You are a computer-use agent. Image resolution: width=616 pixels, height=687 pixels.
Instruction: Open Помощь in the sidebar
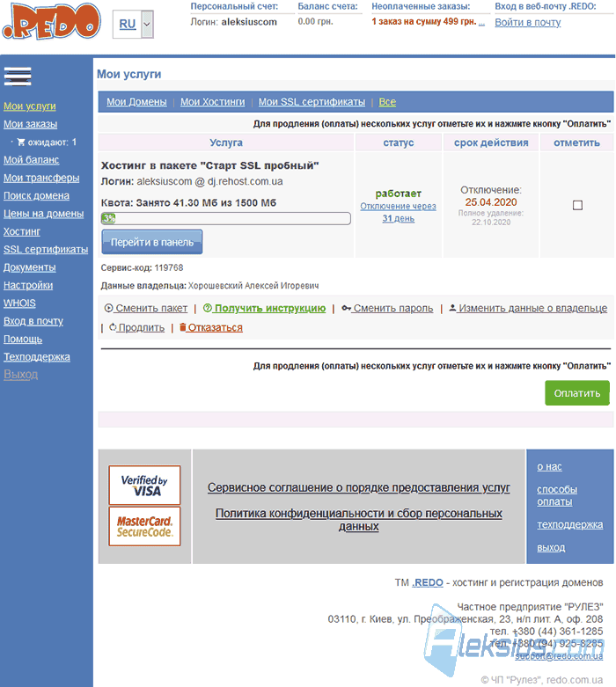click(23, 340)
